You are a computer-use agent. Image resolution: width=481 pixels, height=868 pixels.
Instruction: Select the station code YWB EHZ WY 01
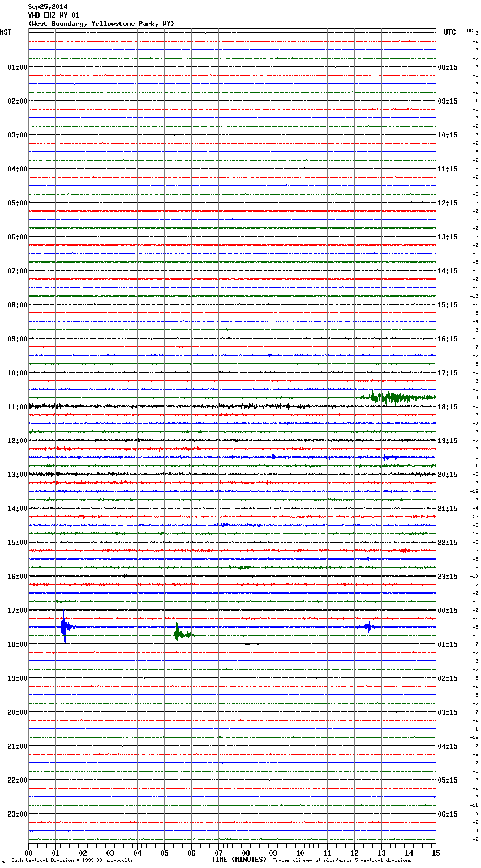(x=54, y=15)
